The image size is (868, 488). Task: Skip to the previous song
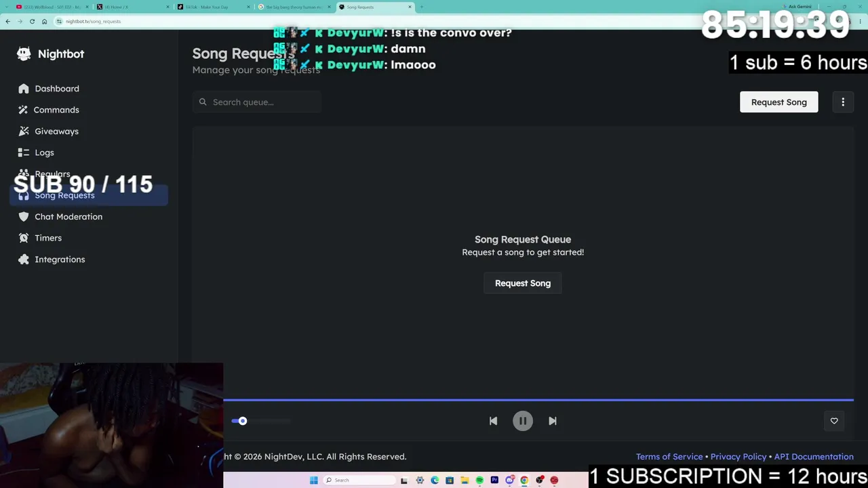pos(493,421)
